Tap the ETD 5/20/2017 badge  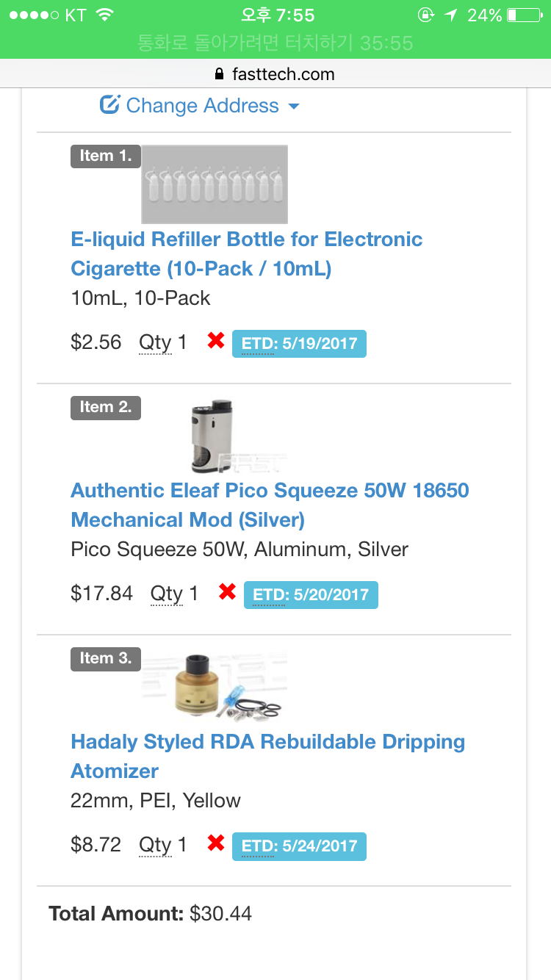(x=311, y=594)
